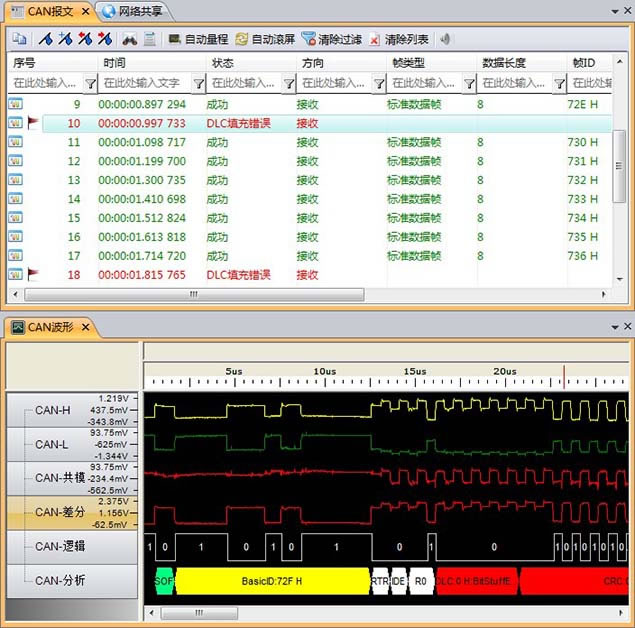Close the CAN报文 tab
Image resolution: width=635 pixels, height=628 pixels.
(x=86, y=12)
